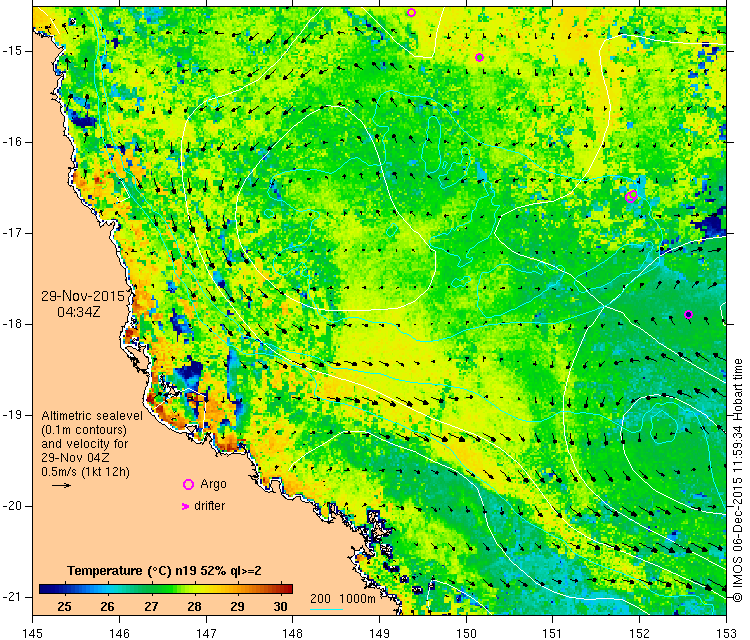Click the double Argo marker near 152 longitude
This screenshot has width=750, height=640.
631,196
